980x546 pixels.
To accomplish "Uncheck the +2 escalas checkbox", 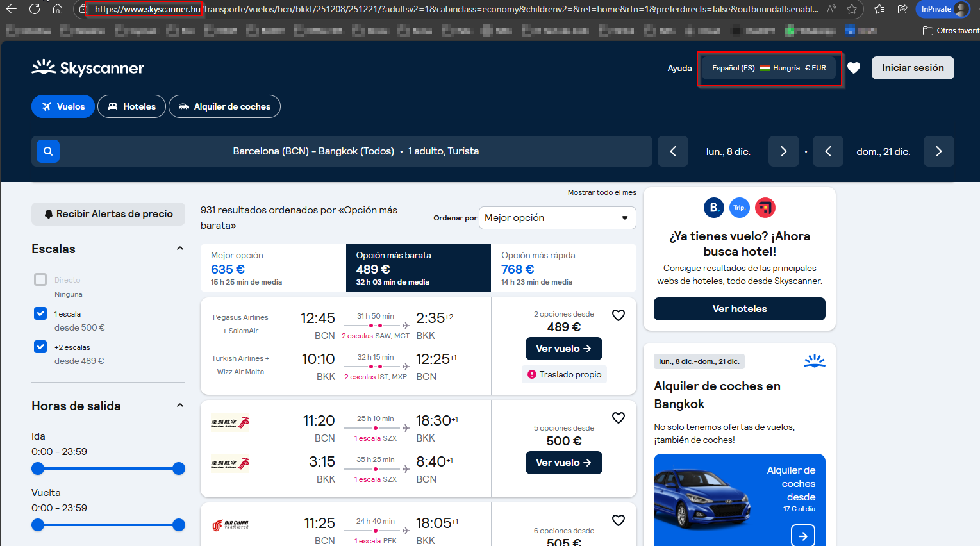I will pos(40,347).
